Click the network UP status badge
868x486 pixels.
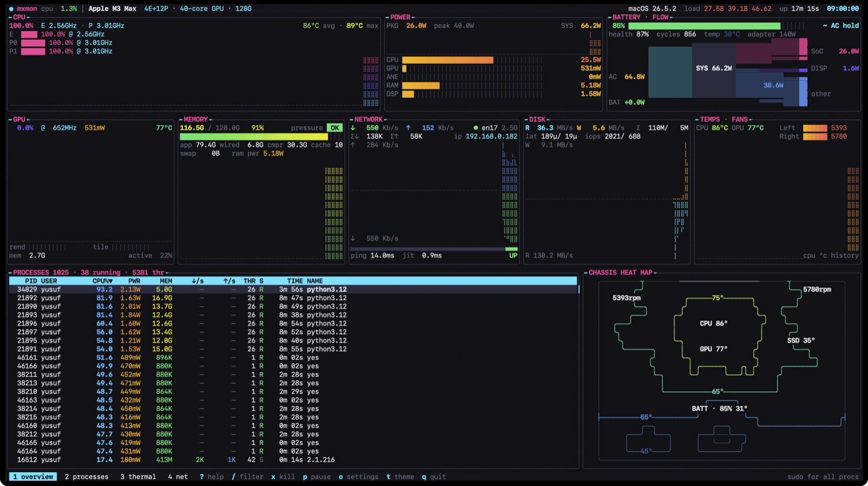pos(513,255)
